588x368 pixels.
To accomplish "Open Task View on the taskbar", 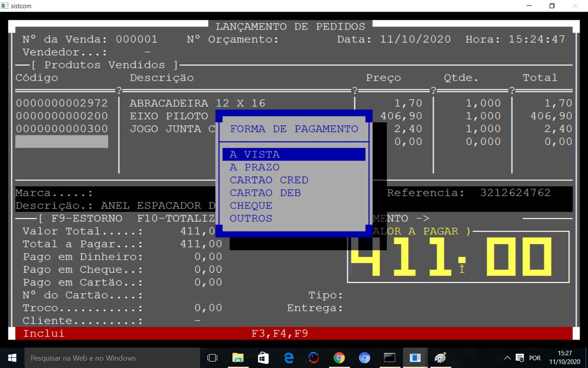I will click(212, 358).
